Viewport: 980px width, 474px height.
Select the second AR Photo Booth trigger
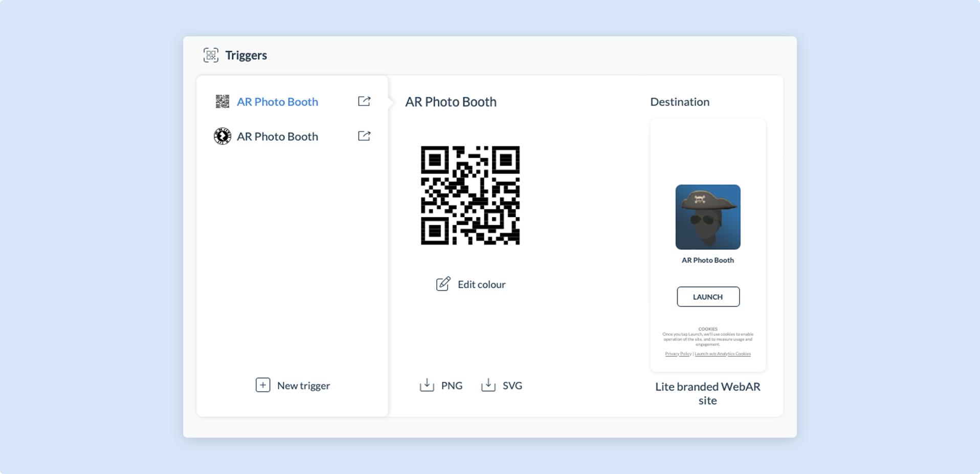click(277, 137)
